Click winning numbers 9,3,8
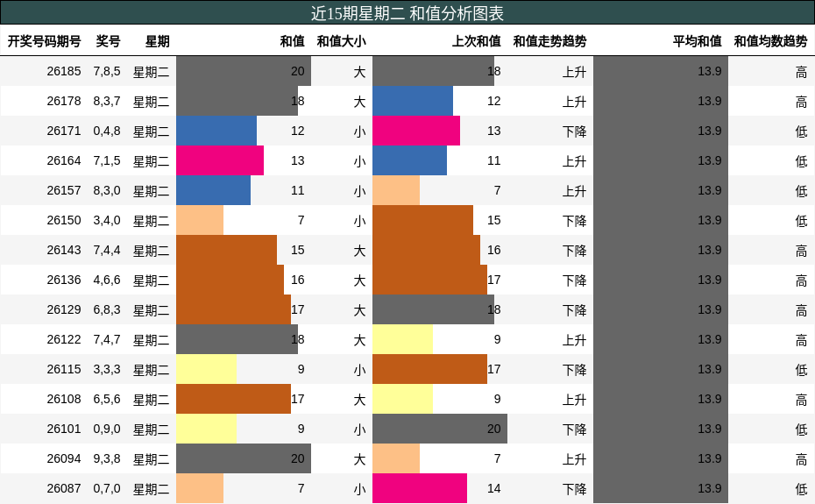The image size is (815, 504). pos(107,458)
